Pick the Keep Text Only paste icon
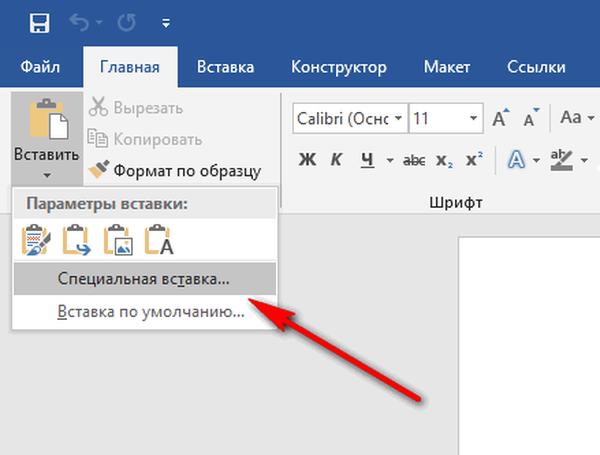The height and width of the screenshot is (455, 600). [x=159, y=240]
